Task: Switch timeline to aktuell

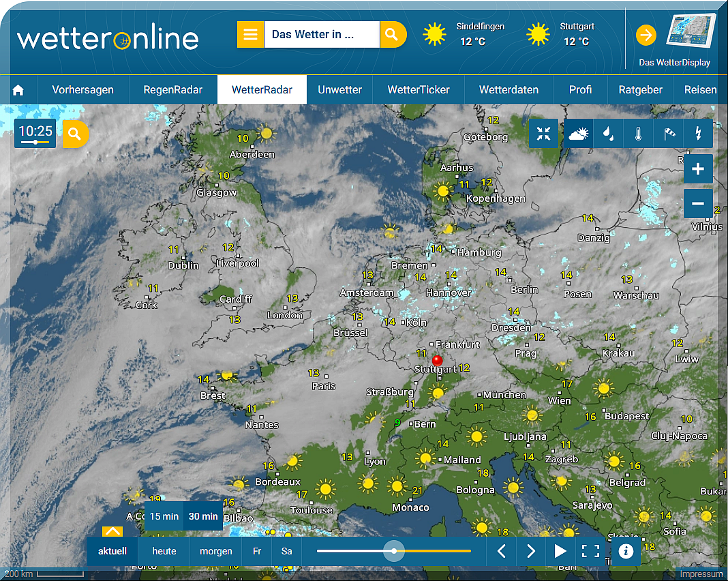Action: pyautogui.click(x=112, y=551)
